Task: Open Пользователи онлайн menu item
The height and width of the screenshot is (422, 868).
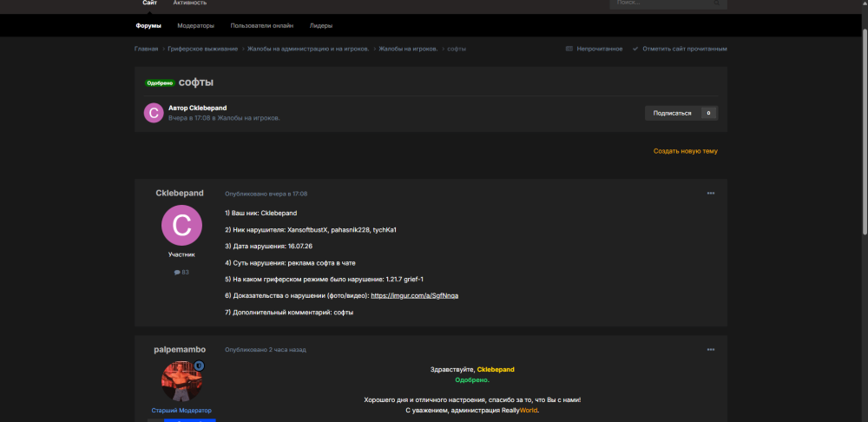Action: (262, 25)
